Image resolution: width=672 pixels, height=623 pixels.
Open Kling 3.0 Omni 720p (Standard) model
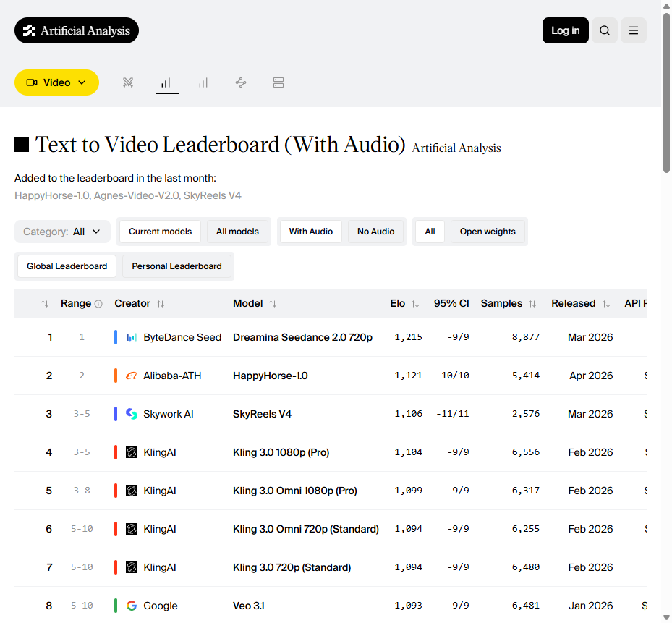pos(306,529)
